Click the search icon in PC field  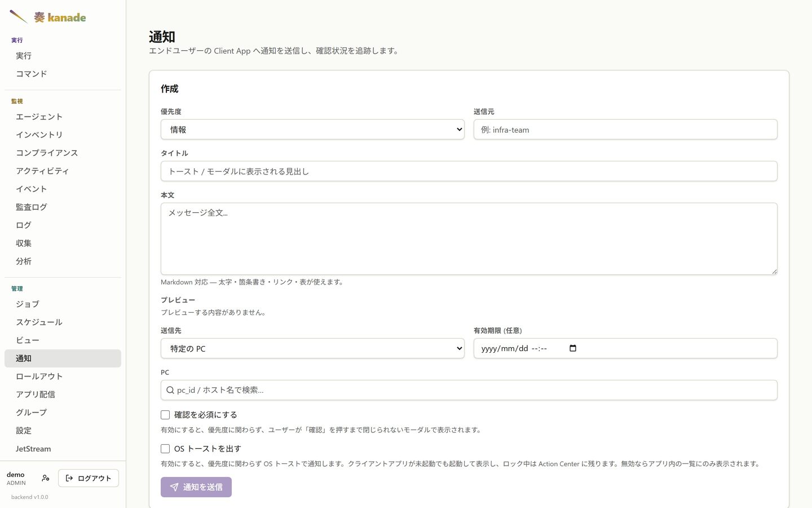pos(170,390)
